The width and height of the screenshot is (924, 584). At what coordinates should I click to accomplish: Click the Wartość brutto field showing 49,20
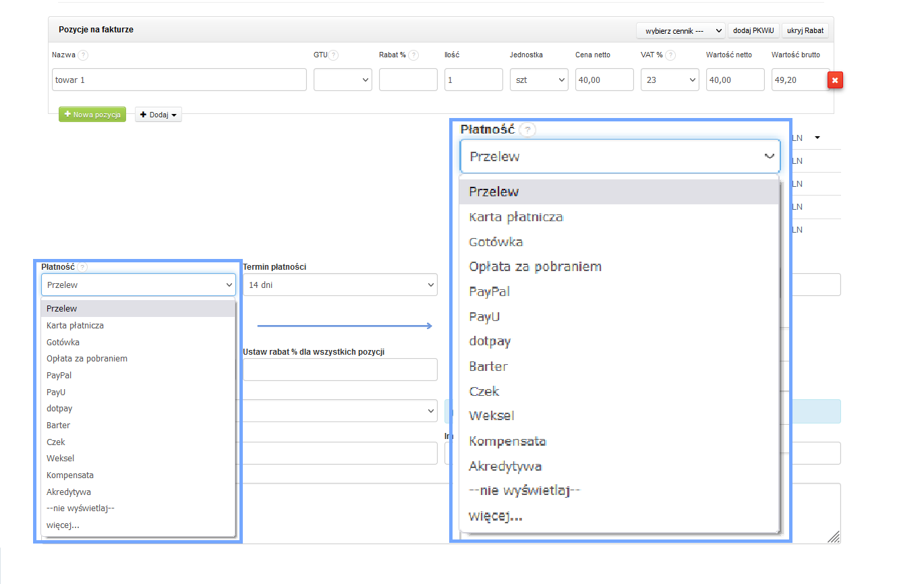[x=800, y=80]
